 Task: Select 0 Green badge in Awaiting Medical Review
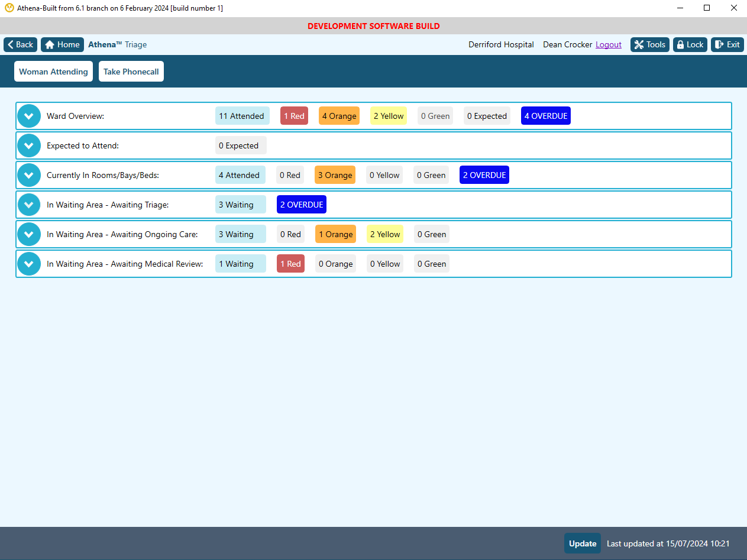pyautogui.click(x=432, y=264)
